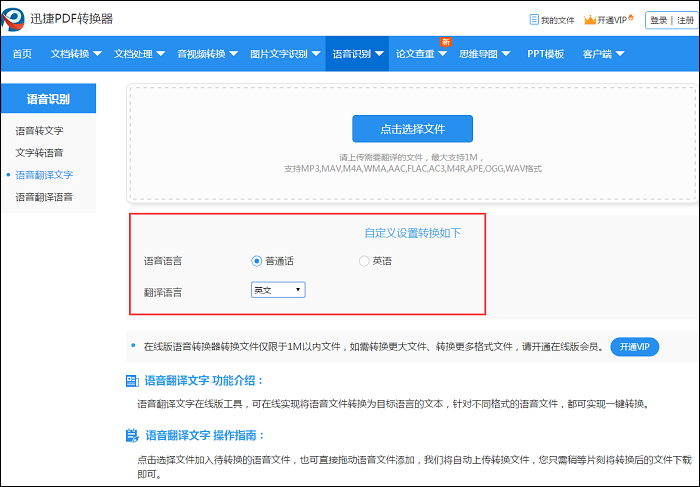This screenshot has width=700, height=487.
Task: Click the blue 开通VIP button in notice
Action: (x=634, y=347)
